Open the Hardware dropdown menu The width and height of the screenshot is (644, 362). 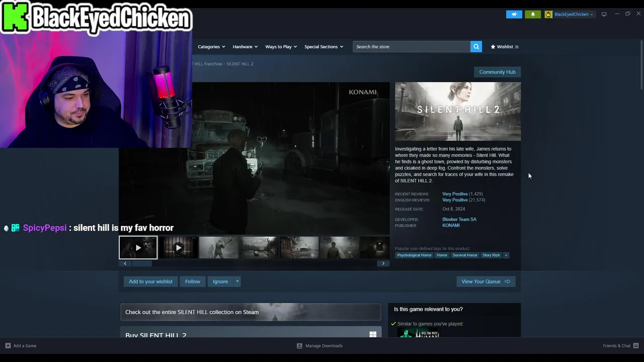coord(245,47)
